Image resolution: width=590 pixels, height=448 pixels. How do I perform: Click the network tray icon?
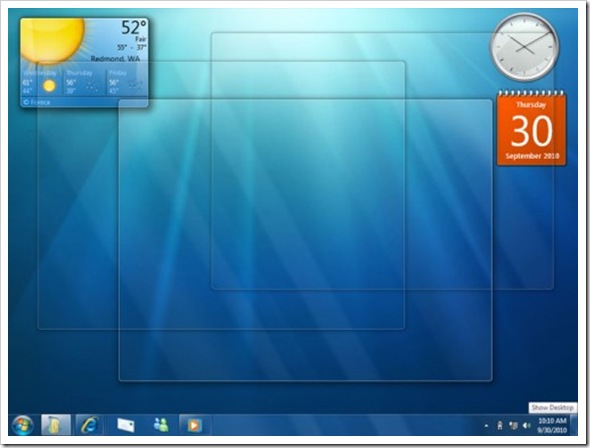513,425
